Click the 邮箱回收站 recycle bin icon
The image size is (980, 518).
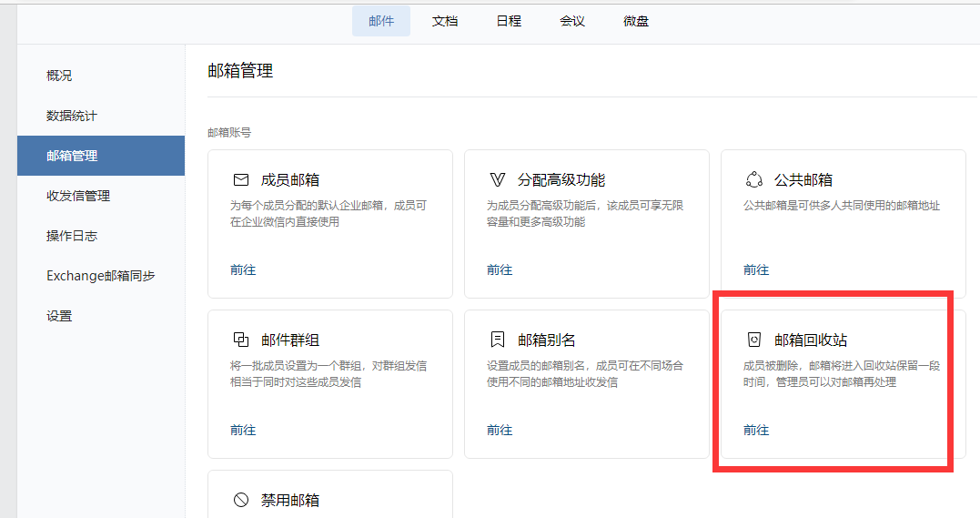tap(753, 340)
